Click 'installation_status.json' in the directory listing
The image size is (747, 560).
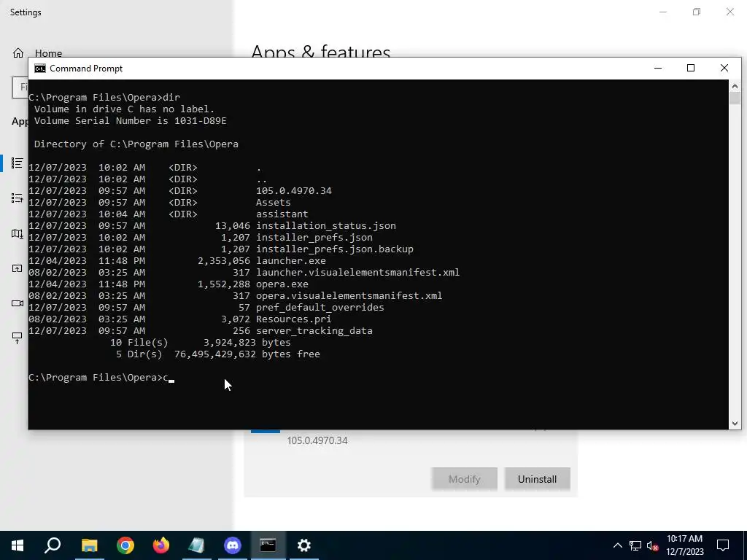click(x=326, y=226)
